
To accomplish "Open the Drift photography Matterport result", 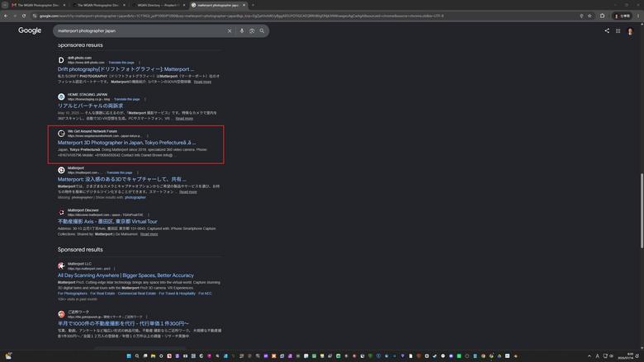I will click(125, 69).
